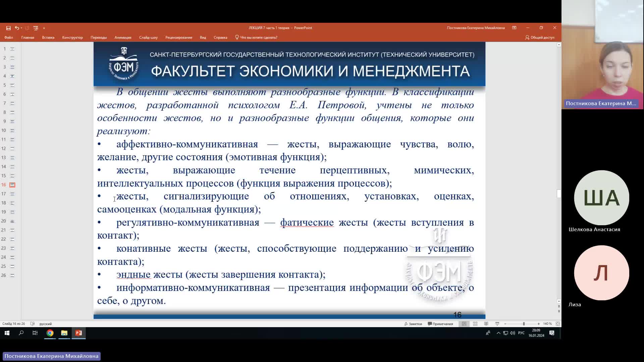Switch to Reading view icon

click(486, 324)
